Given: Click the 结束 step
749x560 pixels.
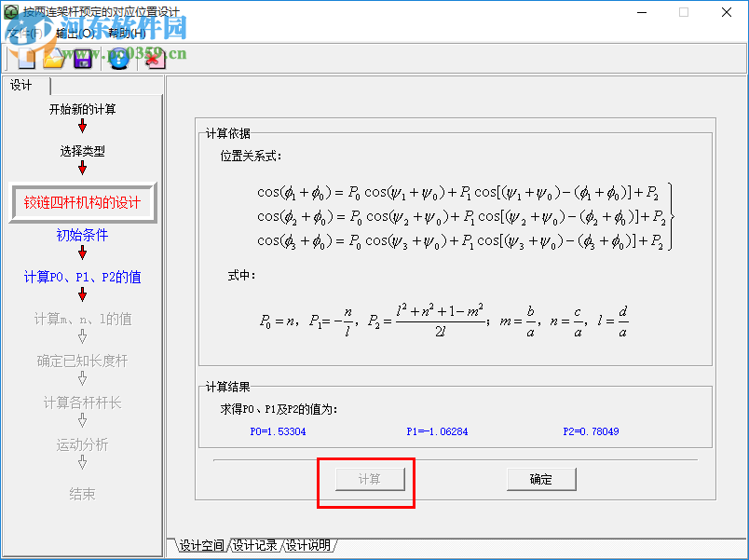Looking at the screenshot, I should point(82,494).
